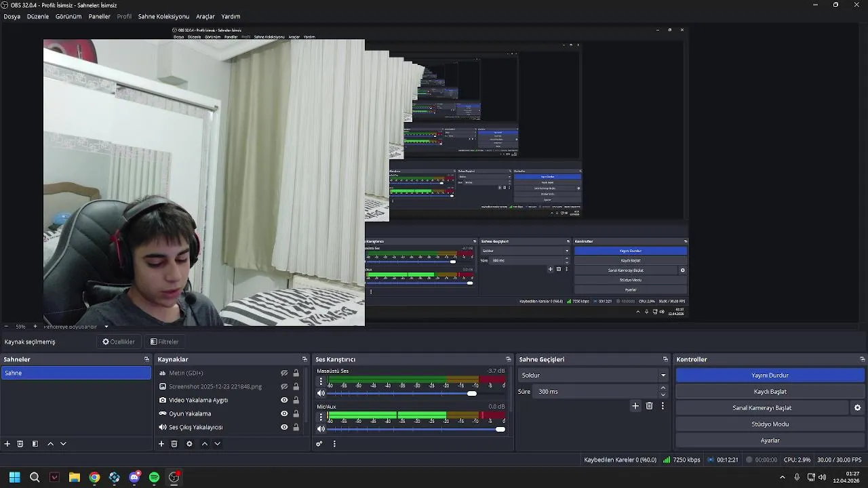The image size is (868, 488).
Task: Enable Stüdyo Modu
Action: [770, 424]
